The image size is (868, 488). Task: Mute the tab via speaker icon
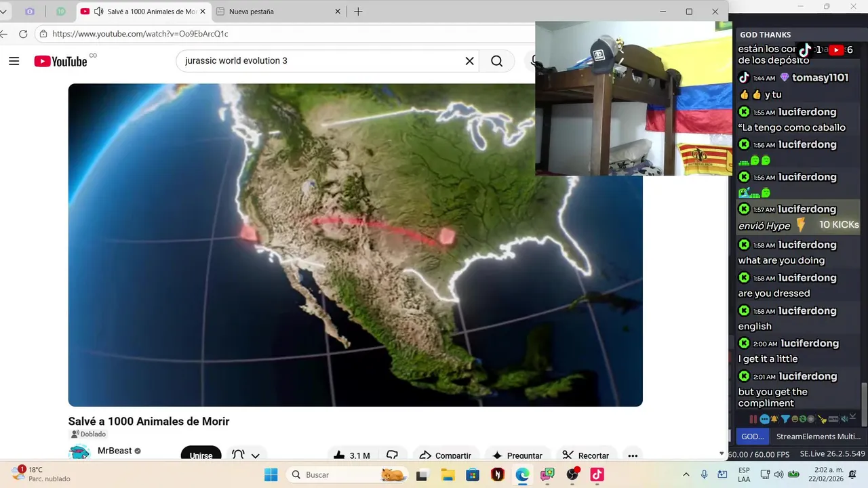(98, 12)
